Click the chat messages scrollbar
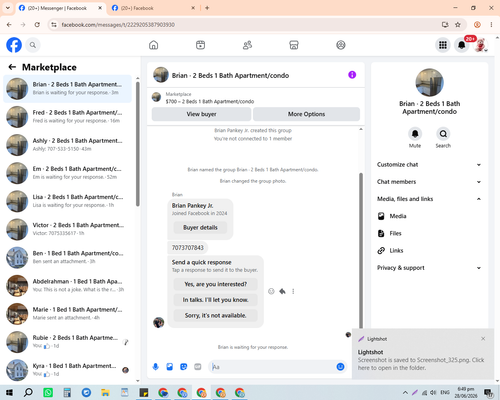The width and height of the screenshot is (500, 400). [361, 250]
